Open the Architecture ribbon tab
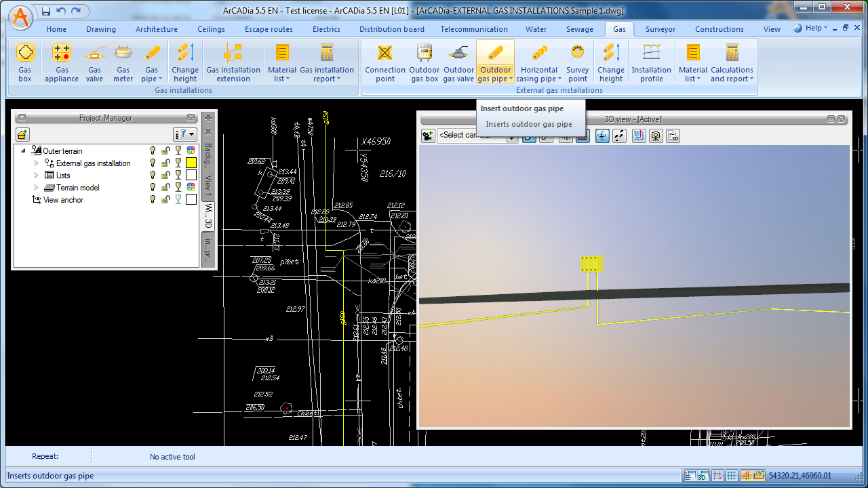This screenshot has height=488, width=868. tap(156, 29)
